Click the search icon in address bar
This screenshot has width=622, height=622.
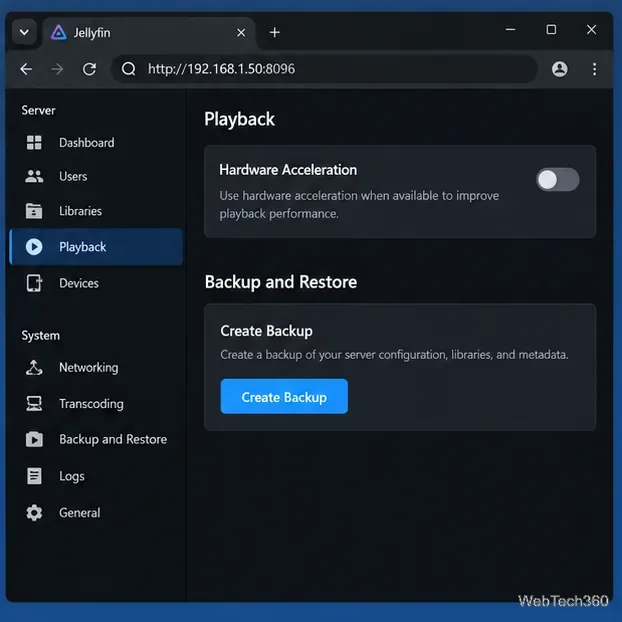[x=129, y=69]
